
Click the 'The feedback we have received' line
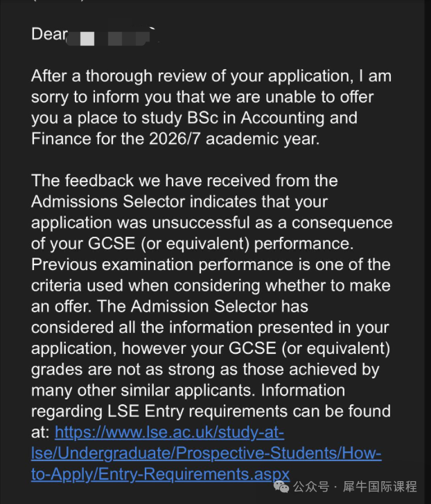click(x=184, y=181)
